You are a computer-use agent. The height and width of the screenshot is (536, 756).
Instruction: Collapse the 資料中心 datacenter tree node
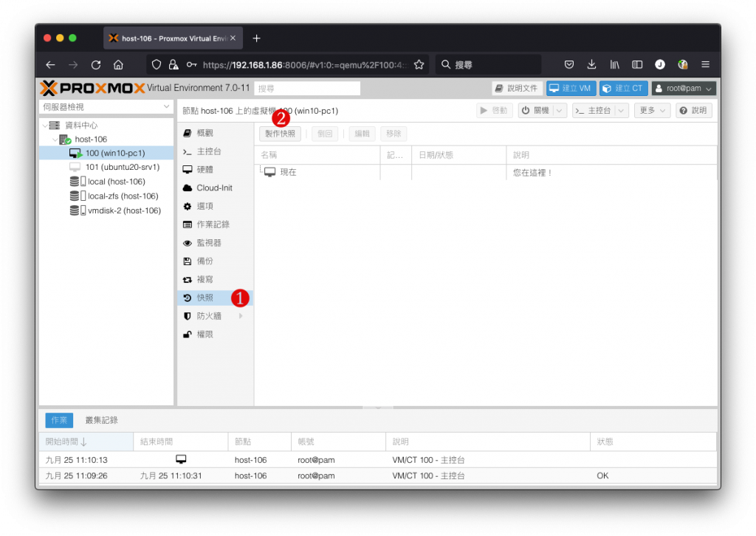(45, 126)
